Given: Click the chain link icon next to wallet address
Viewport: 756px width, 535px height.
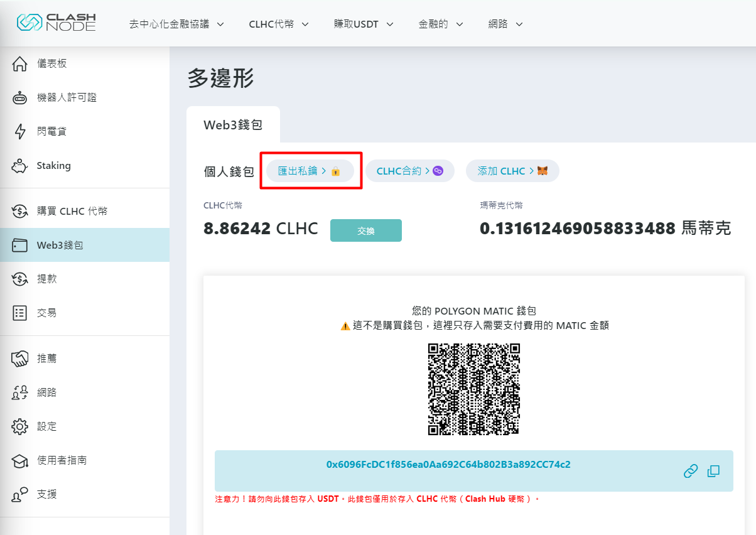Looking at the screenshot, I should pos(691,471).
